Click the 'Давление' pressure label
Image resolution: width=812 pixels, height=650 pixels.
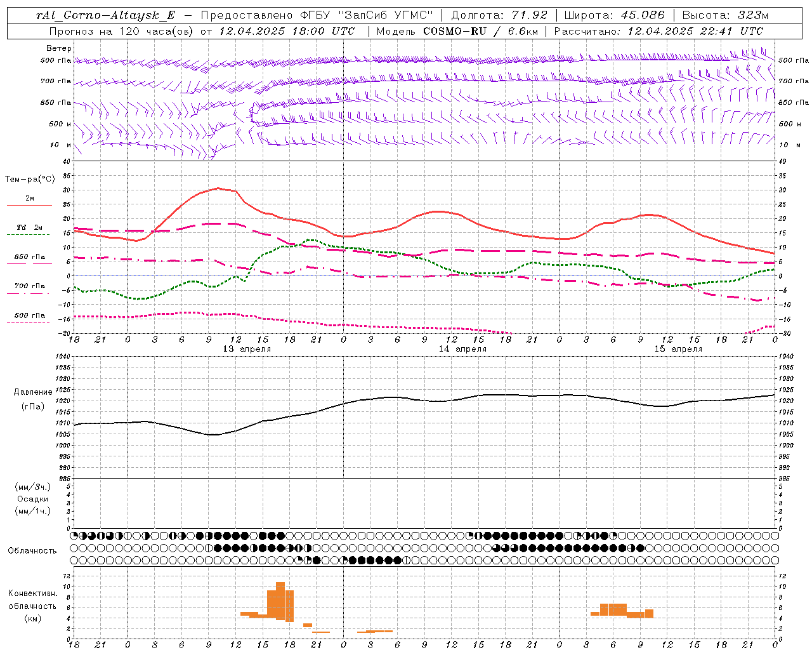(x=33, y=392)
